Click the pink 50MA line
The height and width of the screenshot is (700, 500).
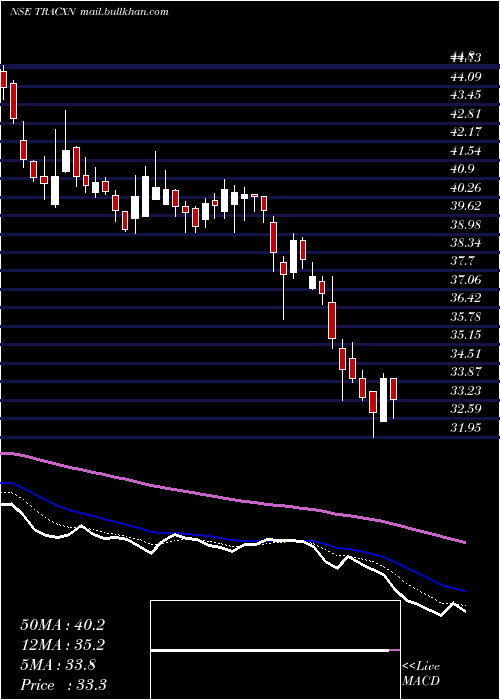232,500
